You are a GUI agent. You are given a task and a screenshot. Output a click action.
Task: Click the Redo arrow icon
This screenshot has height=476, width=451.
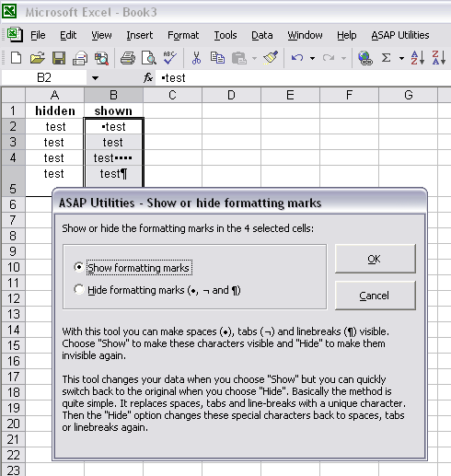[329, 57]
